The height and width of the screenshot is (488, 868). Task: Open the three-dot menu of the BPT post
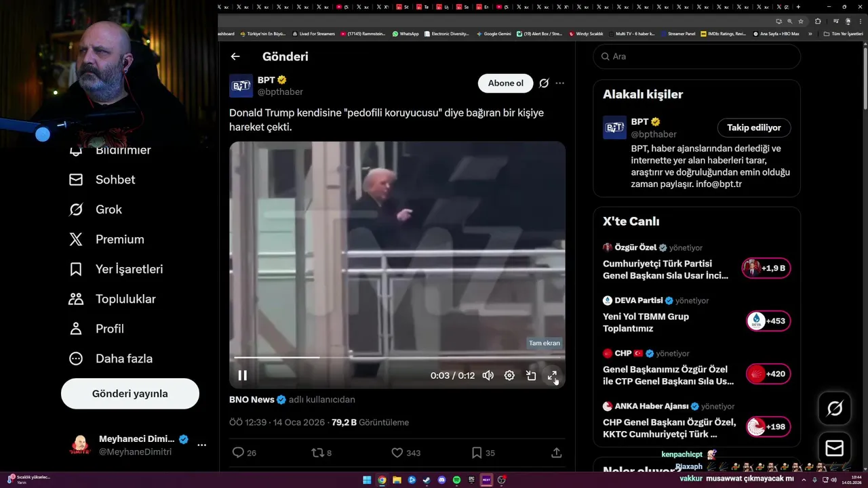point(559,83)
